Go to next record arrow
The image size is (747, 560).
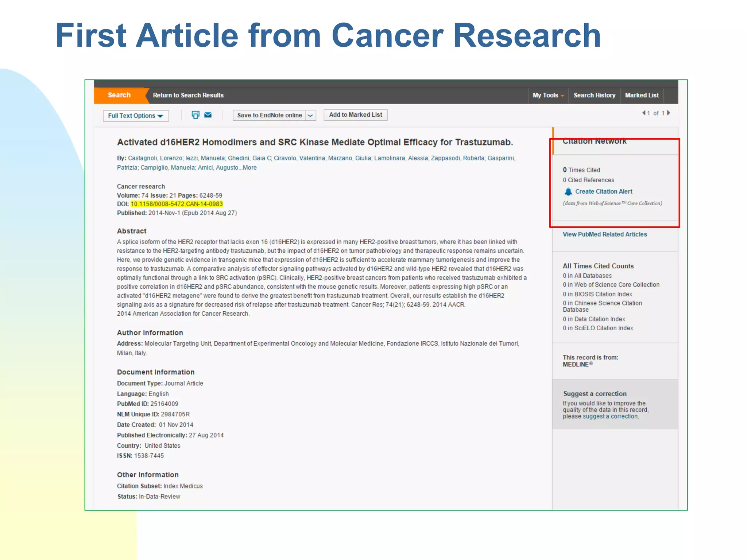669,113
